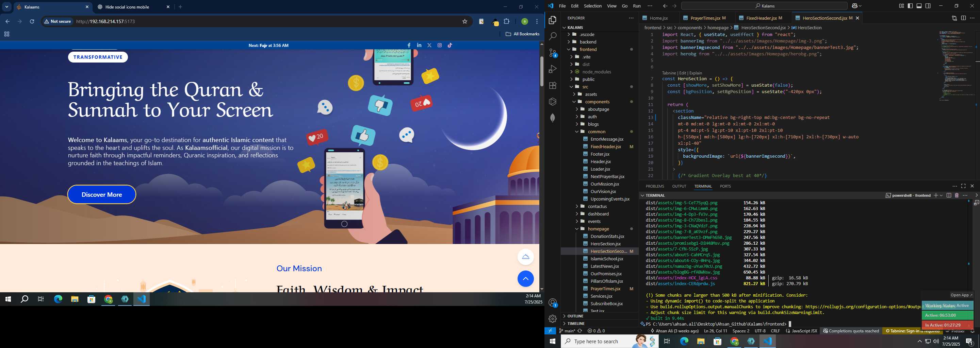Reload the Kalaams page in Chrome

tap(32, 22)
